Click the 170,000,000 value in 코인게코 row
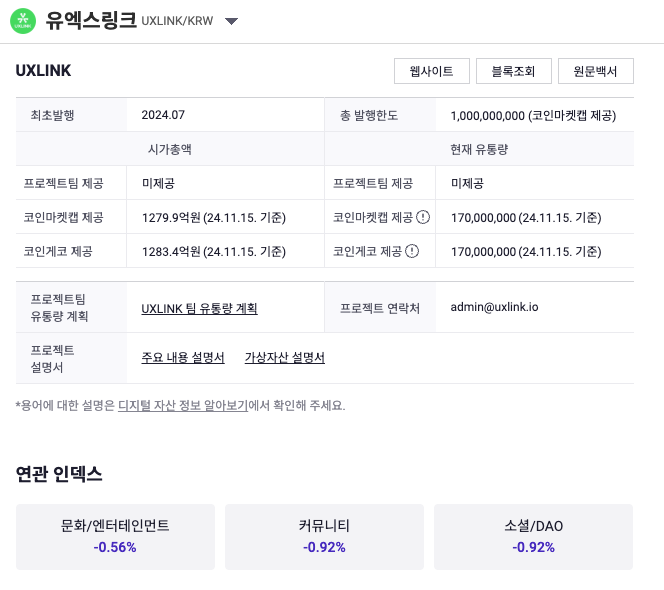 pyautogui.click(x=526, y=252)
